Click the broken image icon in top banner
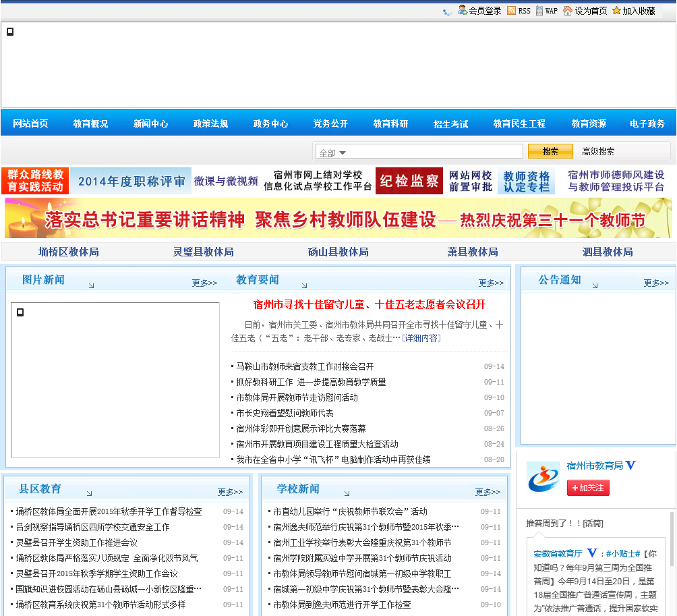This screenshot has width=677, height=616. [10, 32]
